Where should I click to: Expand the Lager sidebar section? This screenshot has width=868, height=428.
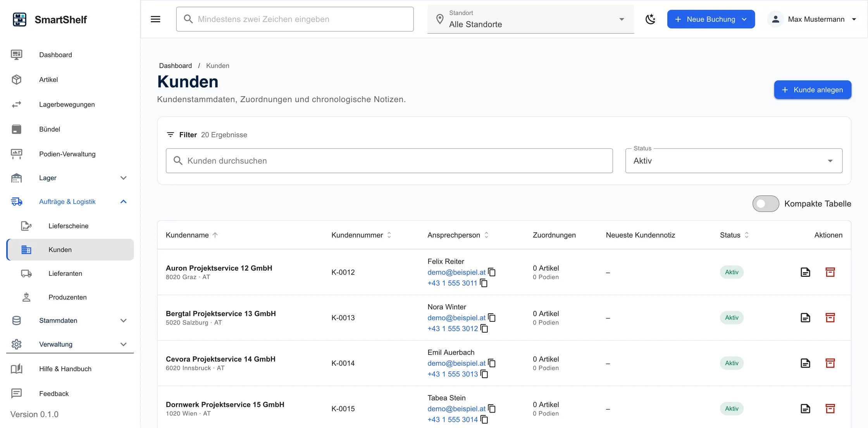[x=70, y=178]
